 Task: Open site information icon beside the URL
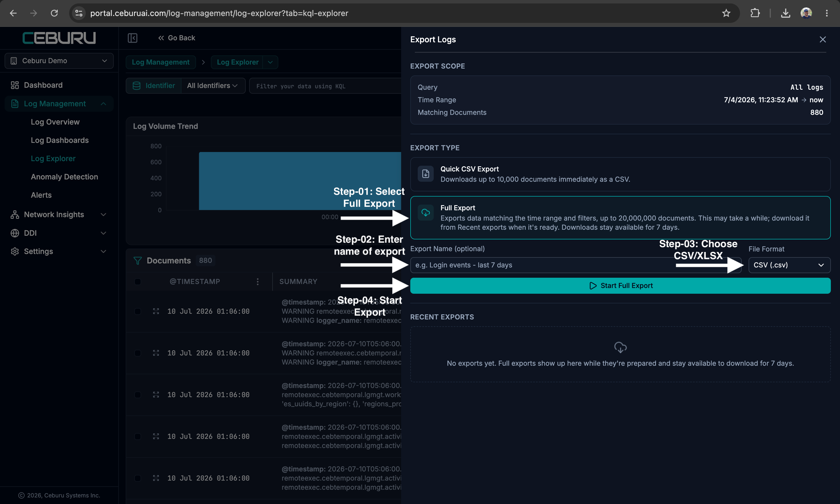(x=79, y=13)
